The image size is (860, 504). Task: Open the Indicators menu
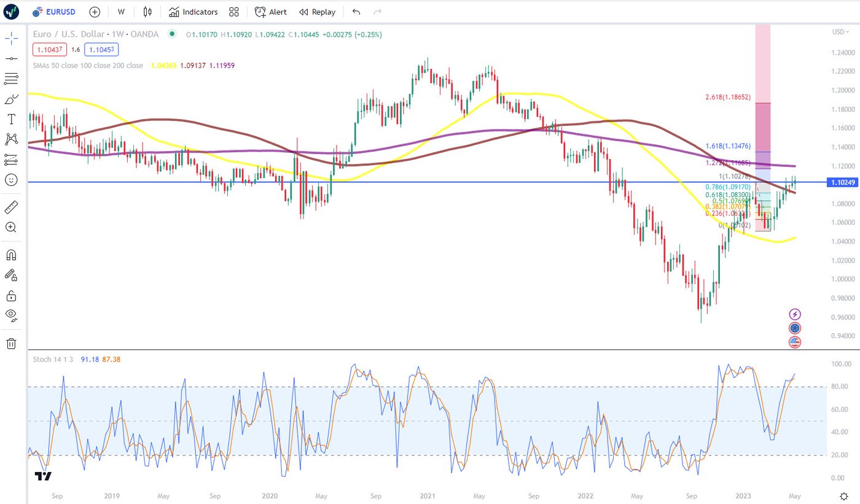(193, 12)
